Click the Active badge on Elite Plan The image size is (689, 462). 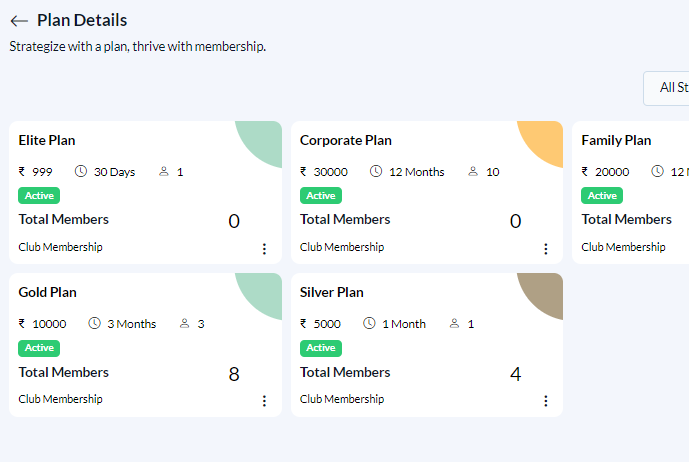[39, 196]
